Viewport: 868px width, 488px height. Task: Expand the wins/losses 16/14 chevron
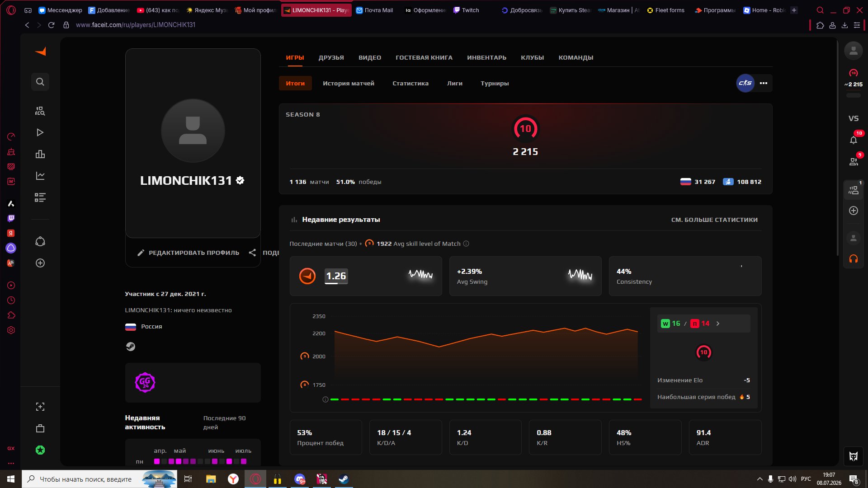tap(718, 324)
